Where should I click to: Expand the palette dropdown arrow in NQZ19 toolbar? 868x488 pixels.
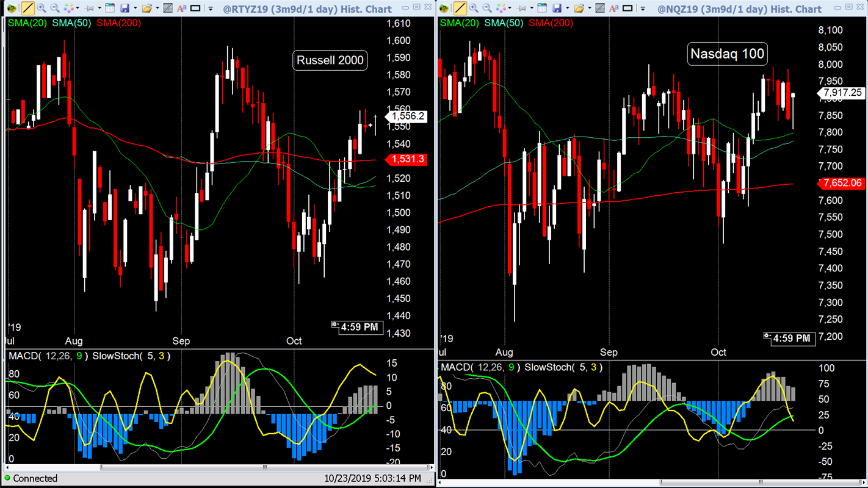pyautogui.click(x=510, y=8)
